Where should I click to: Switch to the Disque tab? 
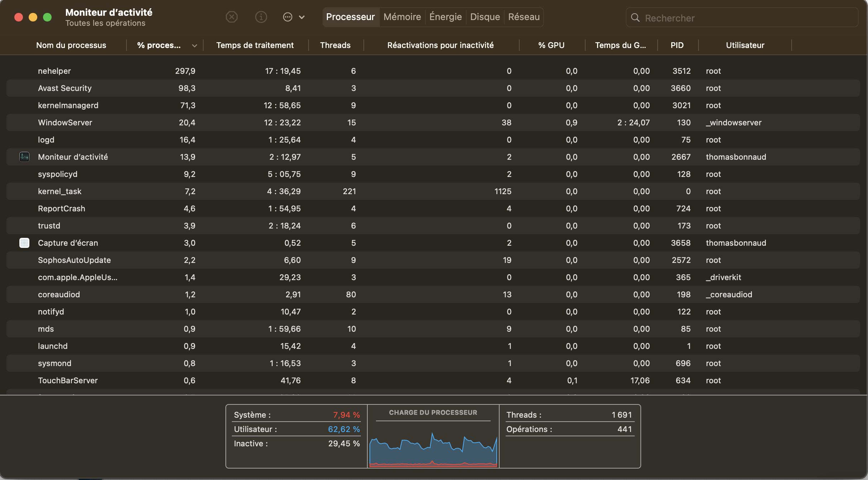[x=485, y=17]
